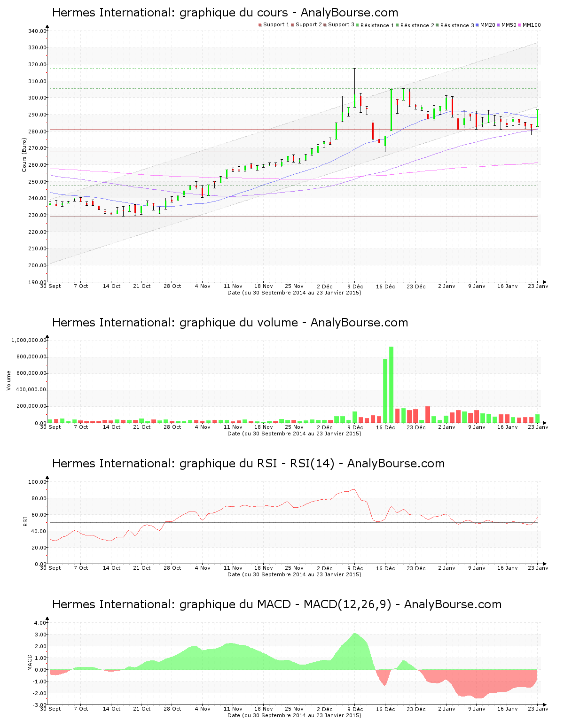This screenshot has width=564, height=728.
Task: Click the 340.00 price axis value
Action: click(38, 31)
